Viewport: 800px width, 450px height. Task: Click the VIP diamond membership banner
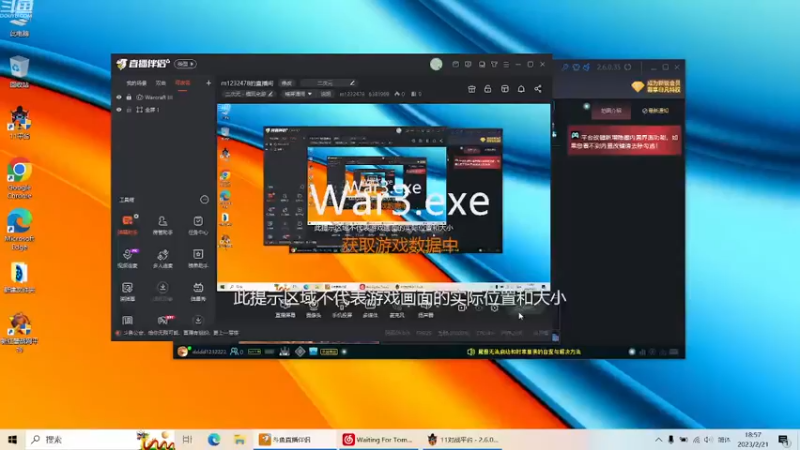click(x=657, y=86)
